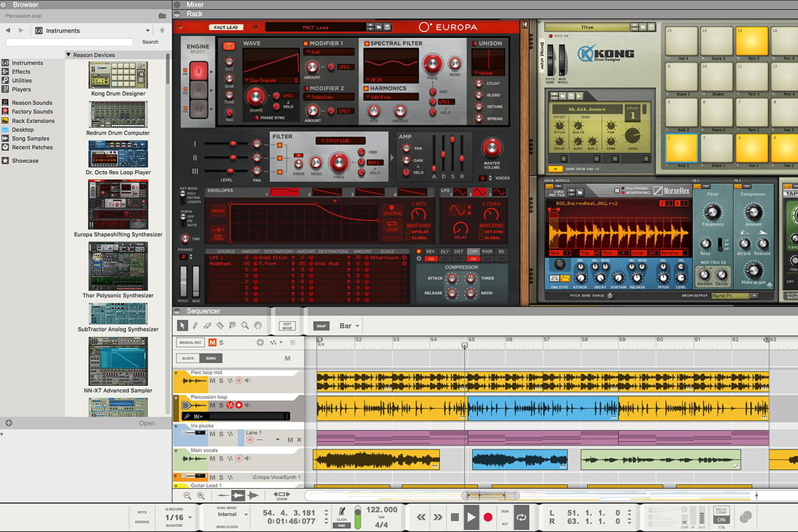798x532 pixels.
Task: Collapse the Perc loop mid track
Action: coord(177,374)
